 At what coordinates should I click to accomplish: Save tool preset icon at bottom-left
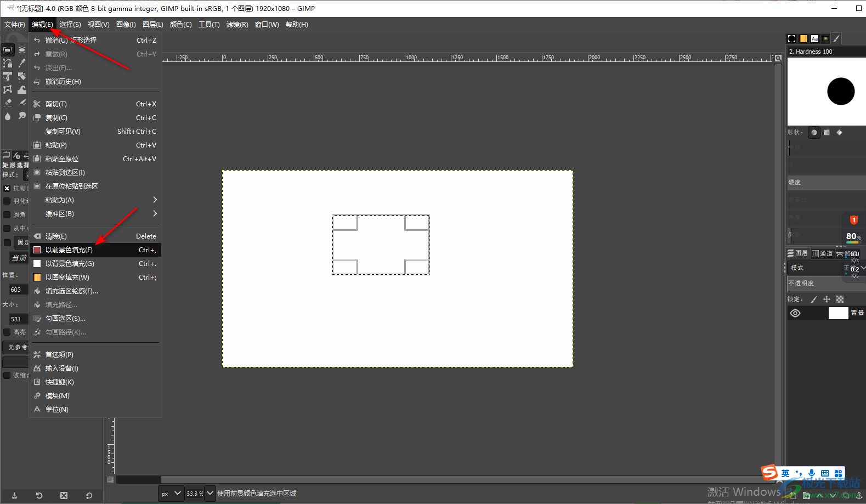pyautogui.click(x=14, y=495)
